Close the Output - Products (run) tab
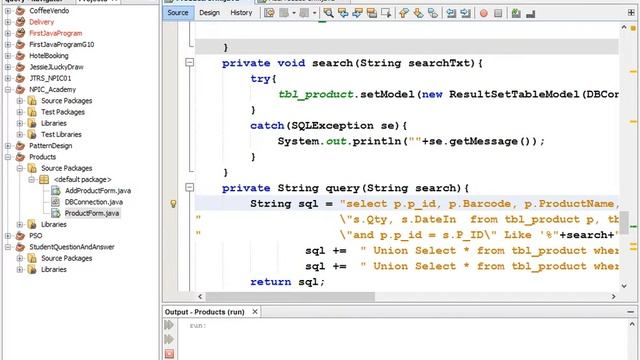This screenshot has width=640, height=360. tap(255, 312)
